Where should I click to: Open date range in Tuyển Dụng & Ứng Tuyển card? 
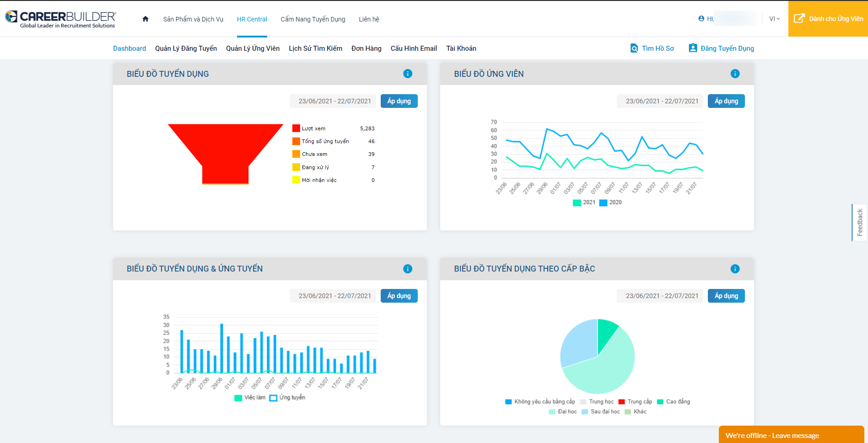tap(333, 296)
